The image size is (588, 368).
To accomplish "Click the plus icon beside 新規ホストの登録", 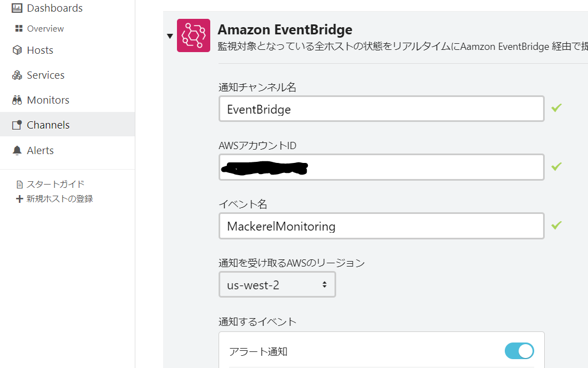I will pyautogui.click(x=20, y=198).
